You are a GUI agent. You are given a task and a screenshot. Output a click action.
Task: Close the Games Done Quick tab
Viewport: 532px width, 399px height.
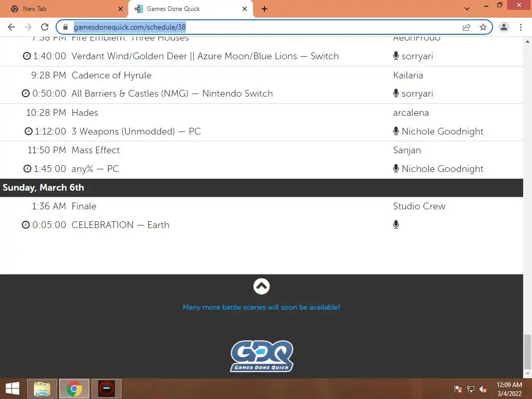[x=245, y=9]
